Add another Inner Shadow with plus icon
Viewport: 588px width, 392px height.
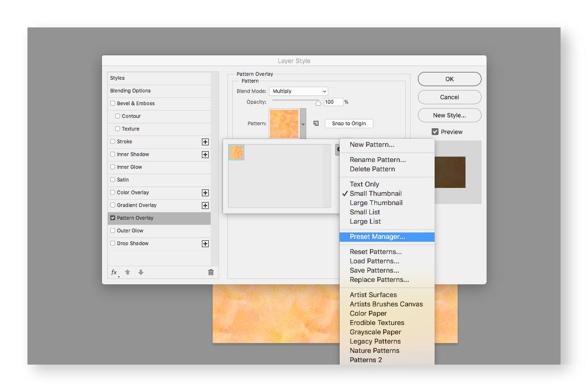click(205, 155)
